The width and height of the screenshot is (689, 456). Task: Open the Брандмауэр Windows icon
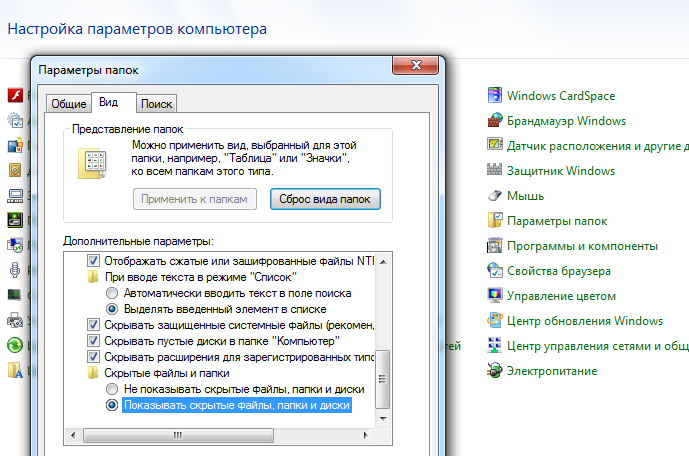coord(494,121)
